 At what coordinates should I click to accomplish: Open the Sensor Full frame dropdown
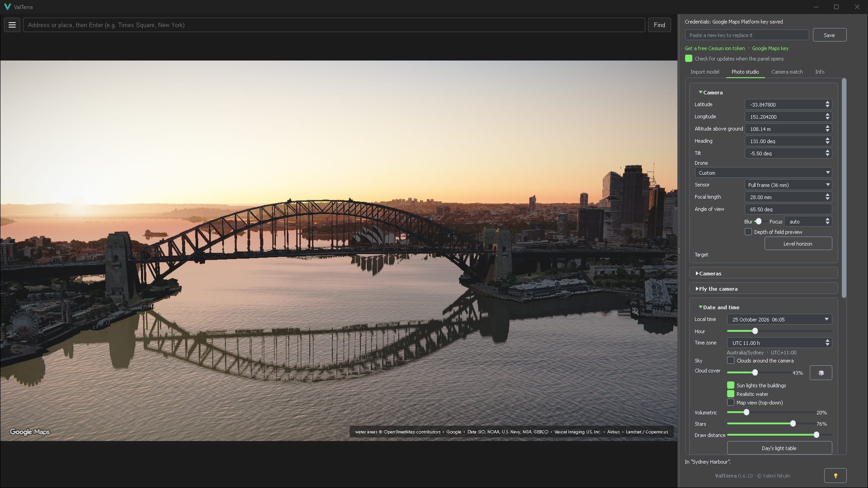[788, 185]
